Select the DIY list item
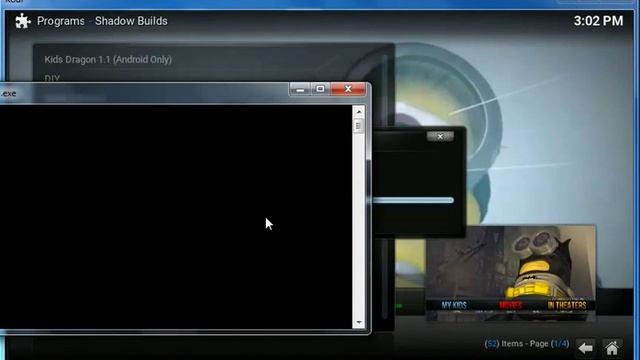The height and width of the screenshot is (360, 640). pyautogui.click(x=52, y=78)
